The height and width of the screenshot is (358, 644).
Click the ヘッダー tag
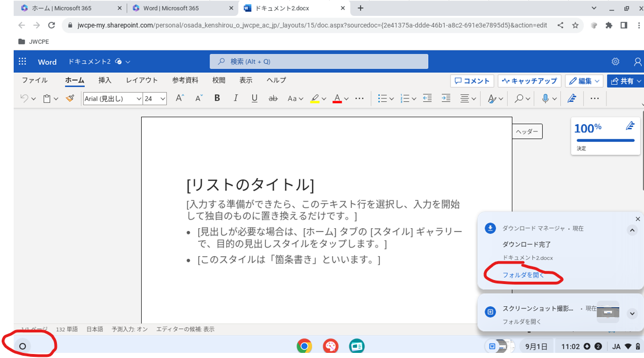(527, 131)
